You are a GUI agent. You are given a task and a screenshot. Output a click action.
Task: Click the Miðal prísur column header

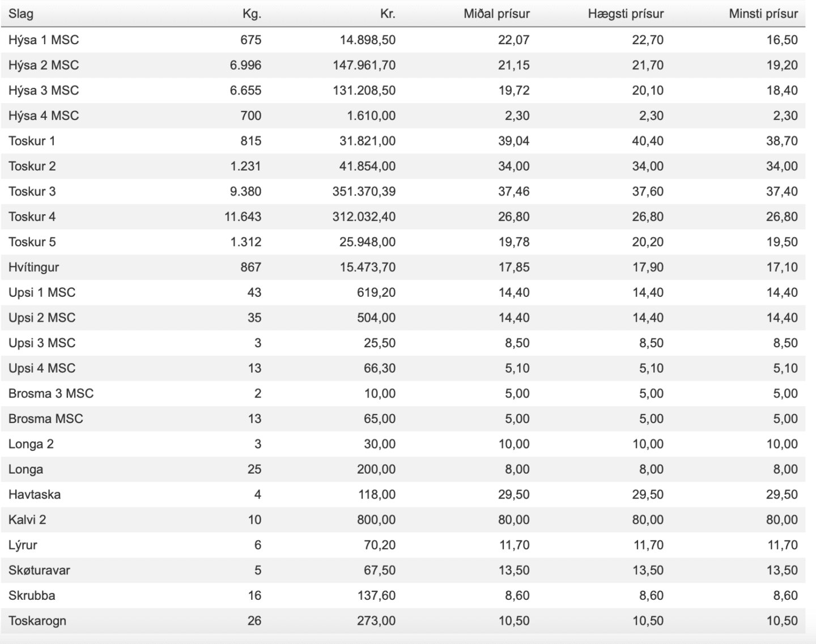click(x=496, y=14)
